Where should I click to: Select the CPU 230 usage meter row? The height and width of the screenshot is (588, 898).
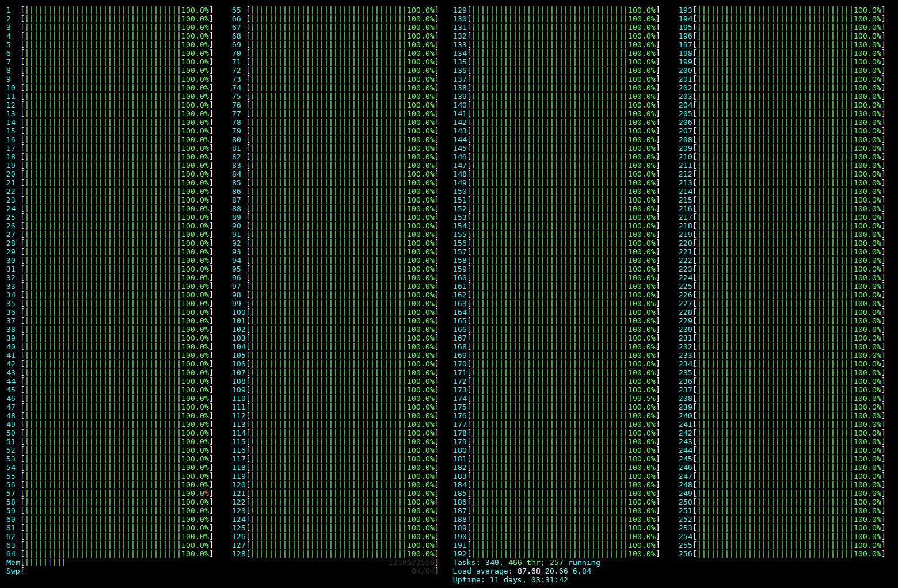[x=782, y=330]
